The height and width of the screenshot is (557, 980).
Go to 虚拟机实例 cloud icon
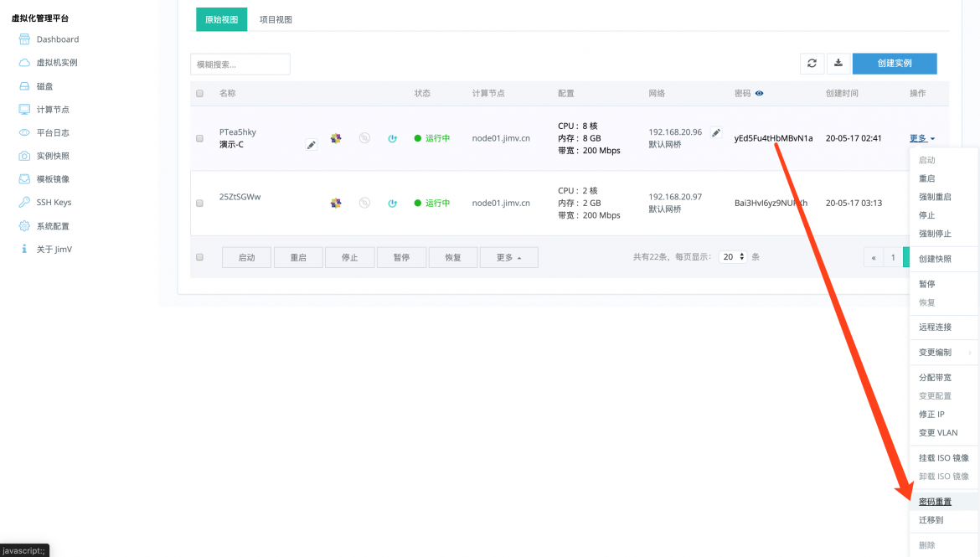(x=24, y=63)
